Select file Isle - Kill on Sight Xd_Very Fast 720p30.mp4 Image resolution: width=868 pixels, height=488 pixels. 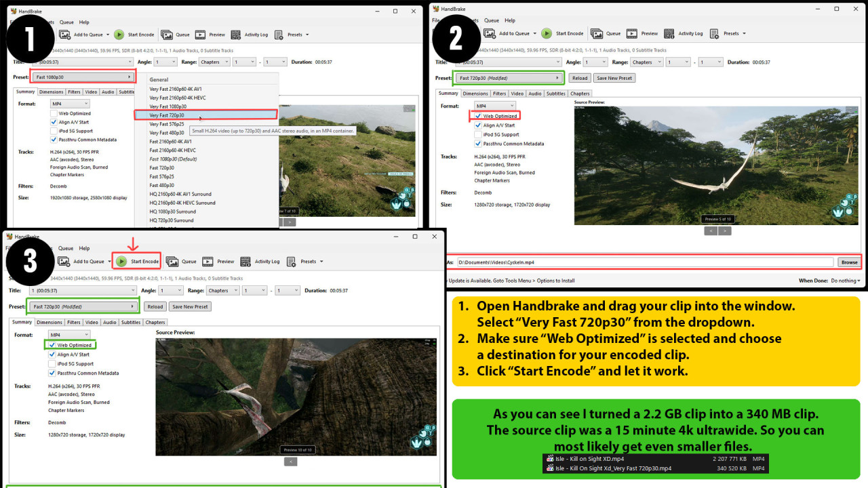click(613, 468)
